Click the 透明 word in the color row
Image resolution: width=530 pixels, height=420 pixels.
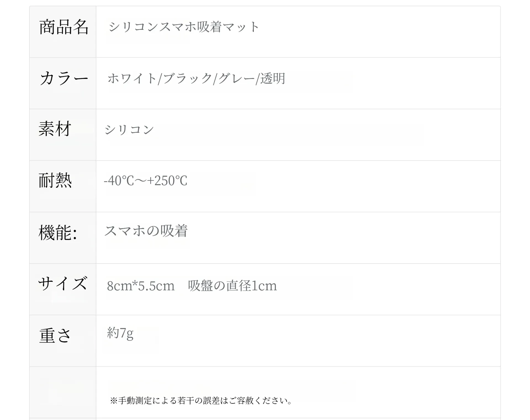273,78
